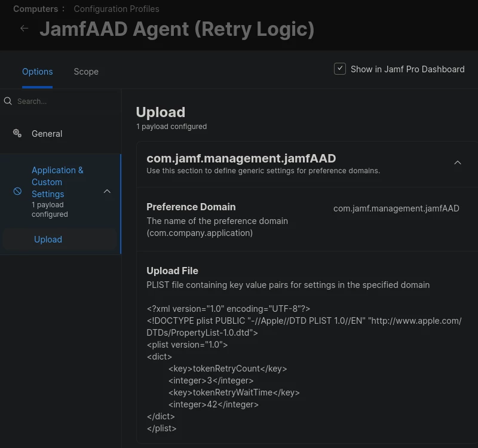Click the Search payloads input field
The image size is (478, 448).
[67, 101]
